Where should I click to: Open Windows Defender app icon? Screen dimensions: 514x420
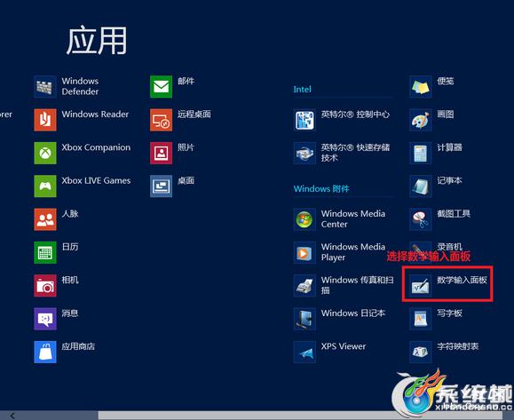pyautogui.click(x=45, y=86)
